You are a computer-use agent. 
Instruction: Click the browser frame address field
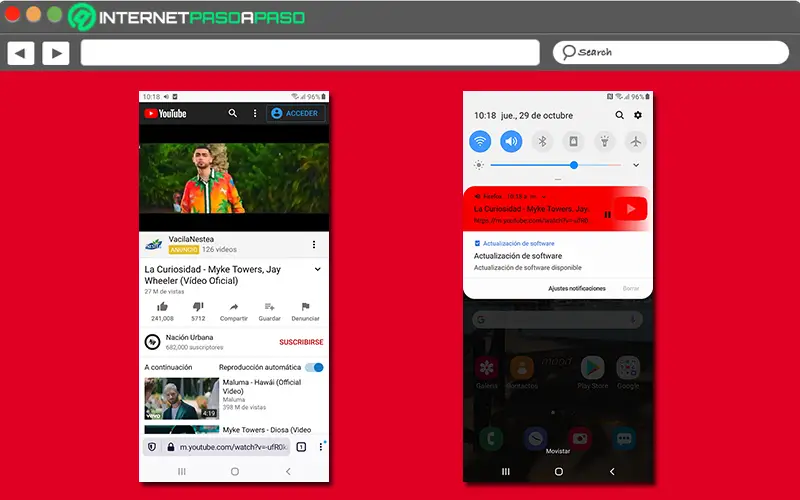pos(310,53)
